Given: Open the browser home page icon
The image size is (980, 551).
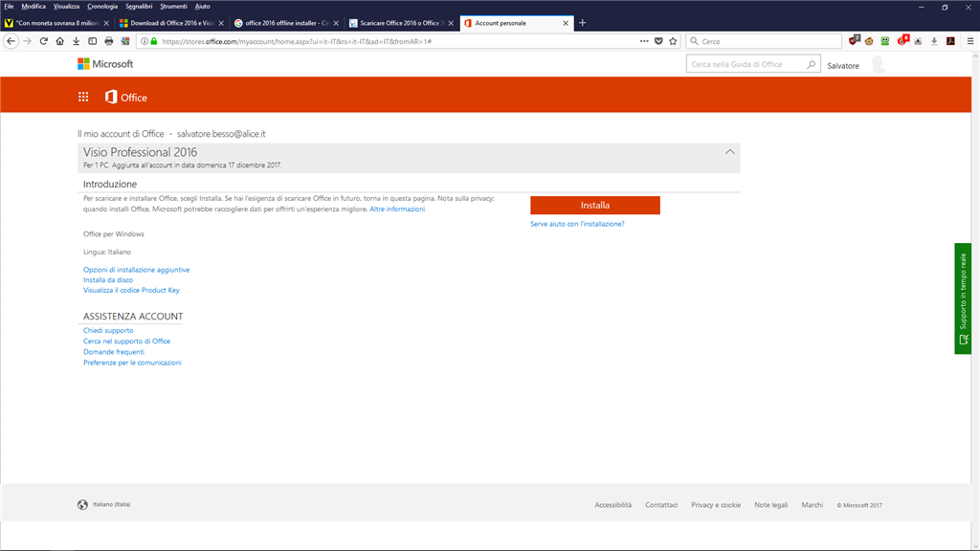Looking at the screenshot, I should click(60, 41).
